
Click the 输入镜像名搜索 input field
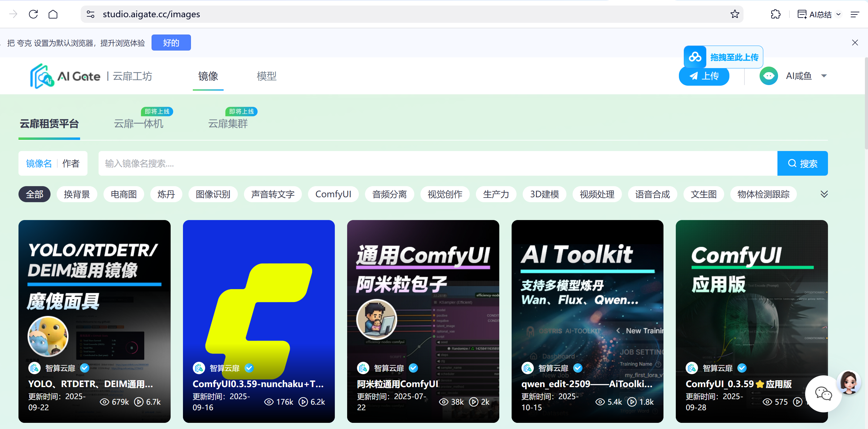pyautogui.click(x=438, y=164)
